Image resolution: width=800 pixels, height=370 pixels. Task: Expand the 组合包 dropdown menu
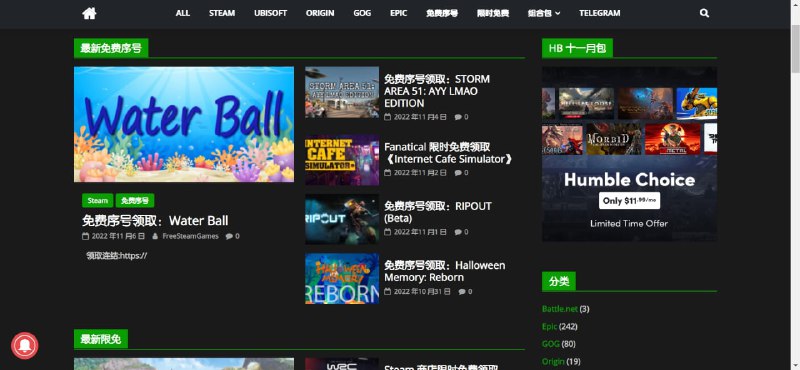point(544,13)
